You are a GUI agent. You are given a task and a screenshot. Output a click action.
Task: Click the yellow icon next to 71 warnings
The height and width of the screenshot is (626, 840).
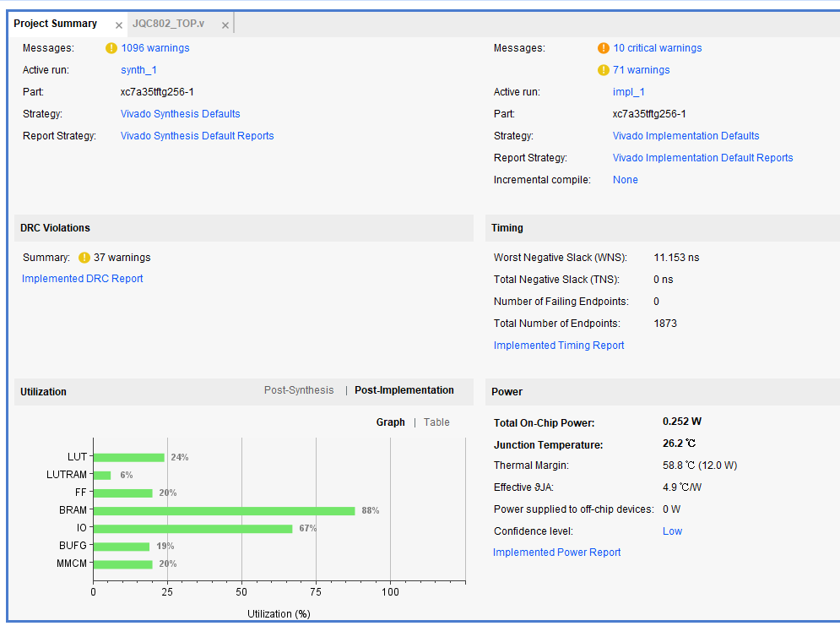[x=604, y=70]
